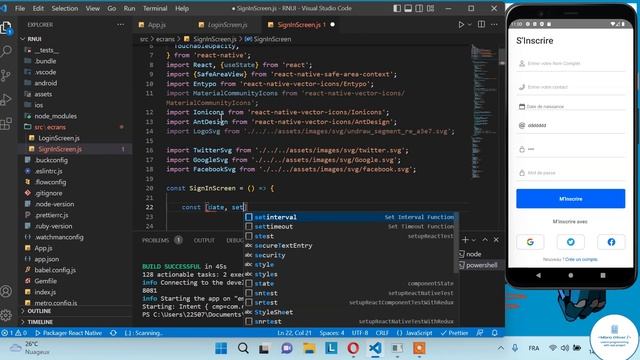640x360 pixels.
Task: Open the Opera browser from taskbar
Action: pyautogui.click(x=353, y=348)
